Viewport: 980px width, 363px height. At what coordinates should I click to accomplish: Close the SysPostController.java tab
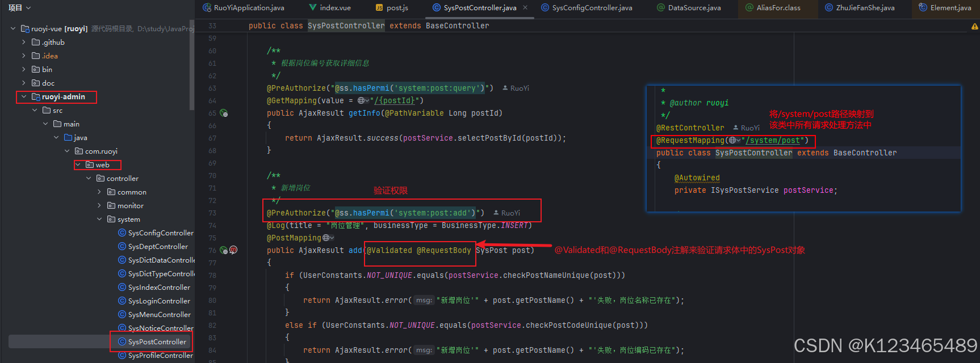(525, 7)
